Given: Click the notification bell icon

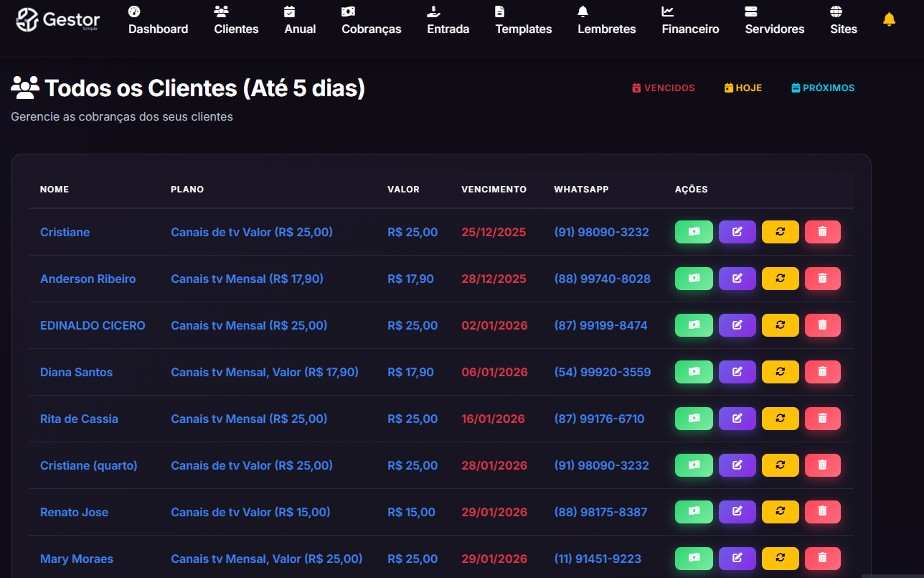Looking at the screenshot, I should [x=890, y=20].
